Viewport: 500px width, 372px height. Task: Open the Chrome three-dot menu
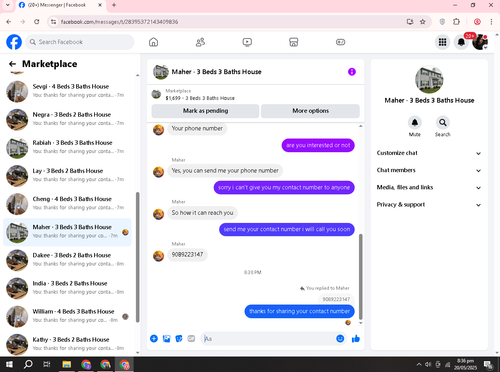[491, 22]
